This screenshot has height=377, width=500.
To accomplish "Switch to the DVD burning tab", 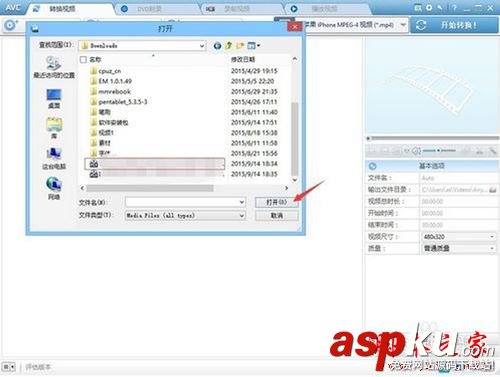I will 157,9.
